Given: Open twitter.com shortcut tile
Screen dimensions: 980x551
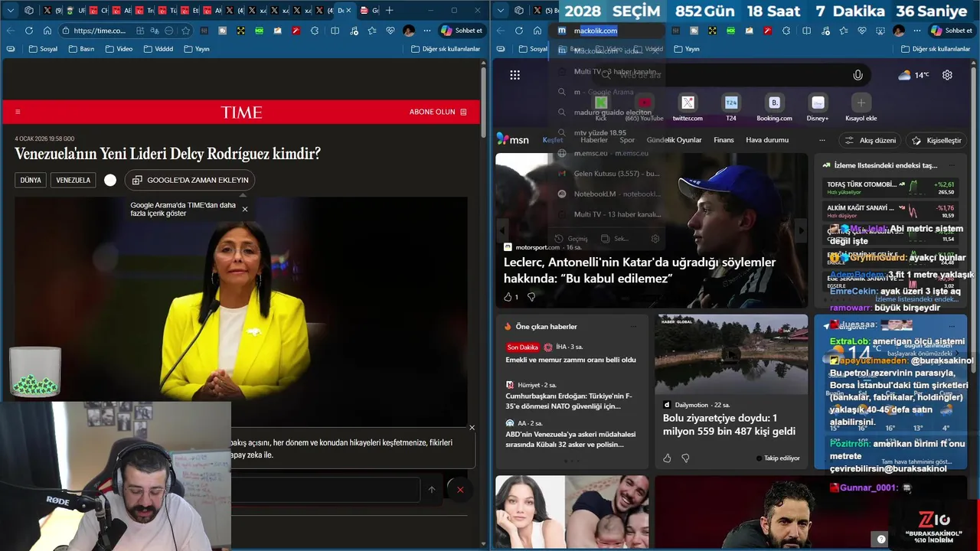Looking at the screenshot, I should tap(688, 108).
